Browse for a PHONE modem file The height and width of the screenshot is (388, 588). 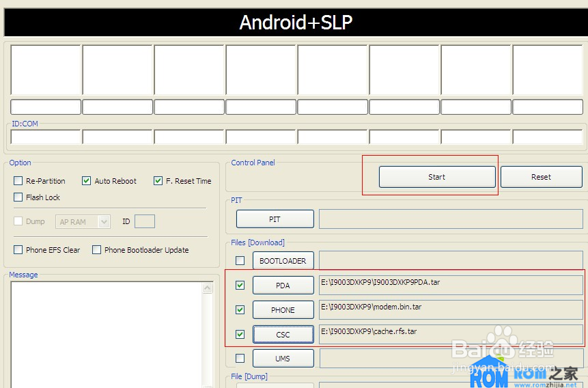[x=283, y=310]
